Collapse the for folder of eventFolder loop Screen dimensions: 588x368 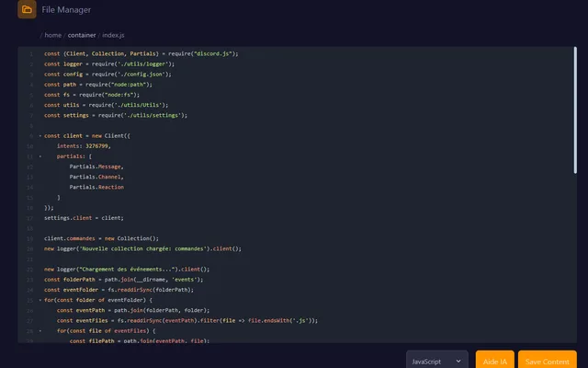click(x=40, y=300)
